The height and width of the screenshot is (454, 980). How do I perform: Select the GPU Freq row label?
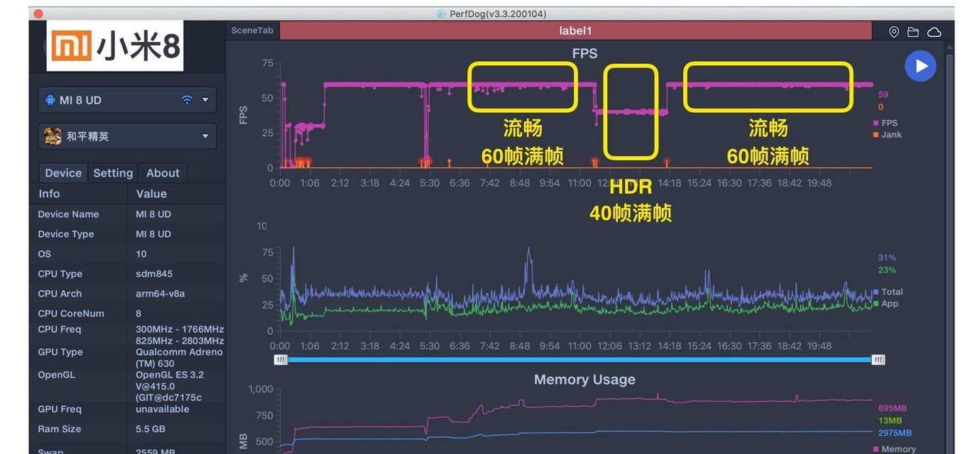[60, 409]
